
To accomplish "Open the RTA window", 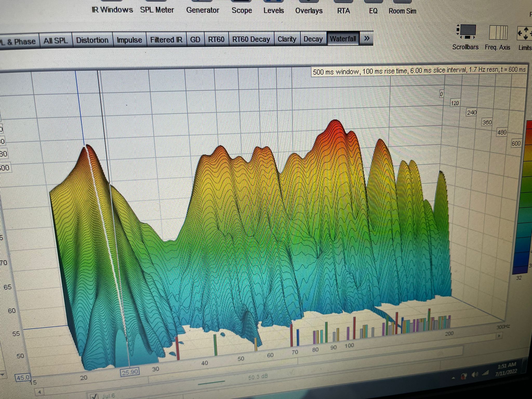I will pyautogui.click(x=343, y=11).
